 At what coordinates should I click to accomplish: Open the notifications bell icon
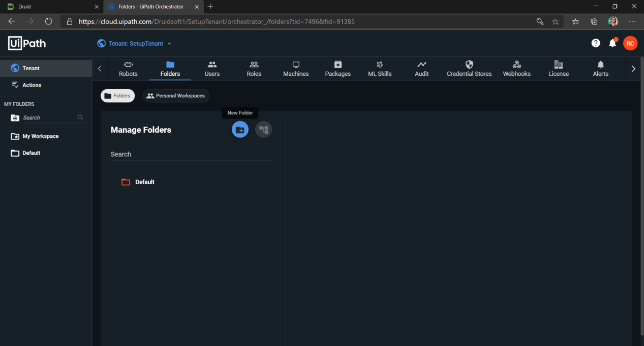[612, 43]
